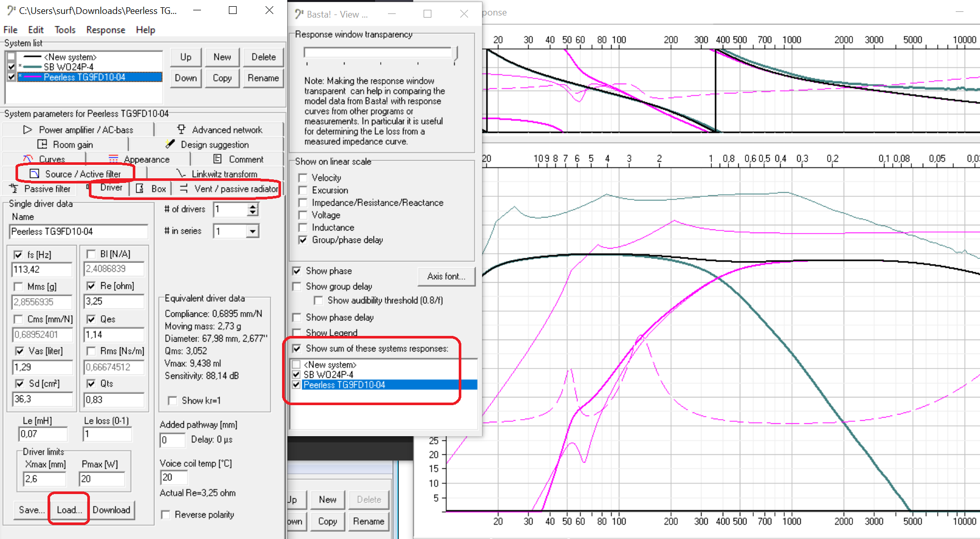Open the Vent / passive radiator tab icon
980x539 pixels.
click(x=183, y=189)
